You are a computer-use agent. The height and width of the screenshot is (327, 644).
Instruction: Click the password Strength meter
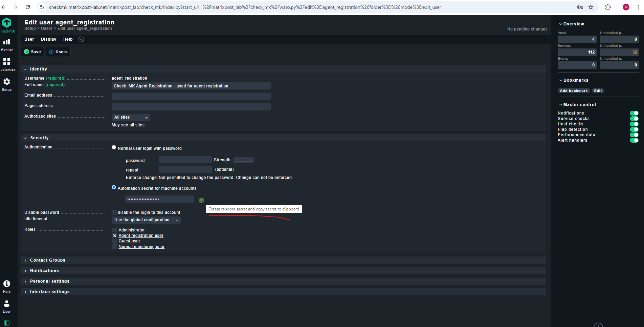[x=243, y=160]
